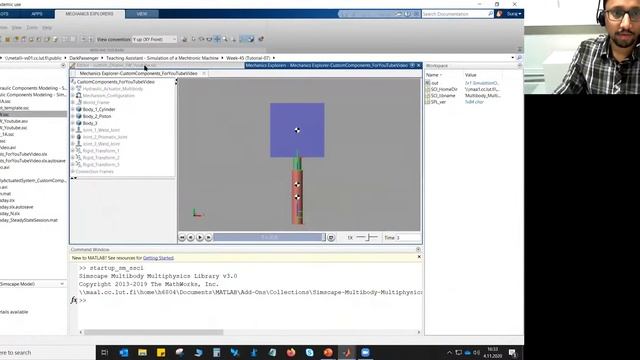
Task: Expand Body_2_Piston tree node
Action: (73, 116)
